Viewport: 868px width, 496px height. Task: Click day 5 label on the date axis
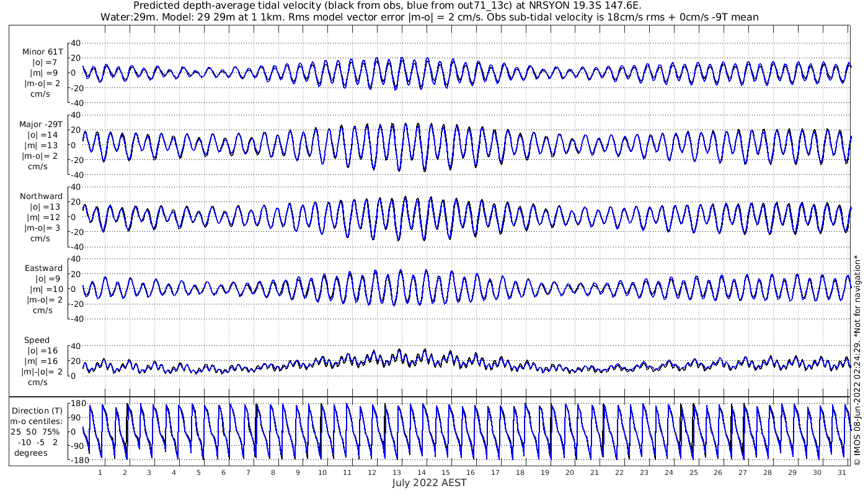[198, 472]
